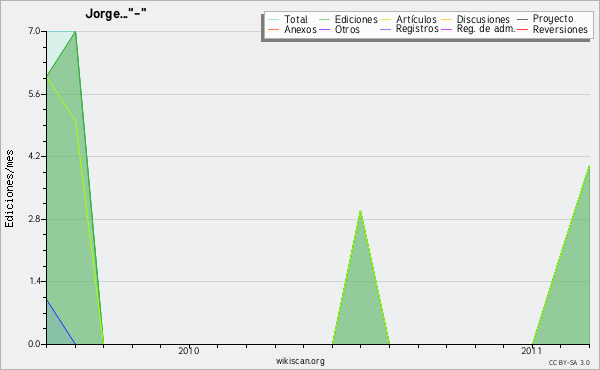This screenshot has width=600, height=370.
Task: Click the 7.0 y-axis value
Action: point(34,31)
